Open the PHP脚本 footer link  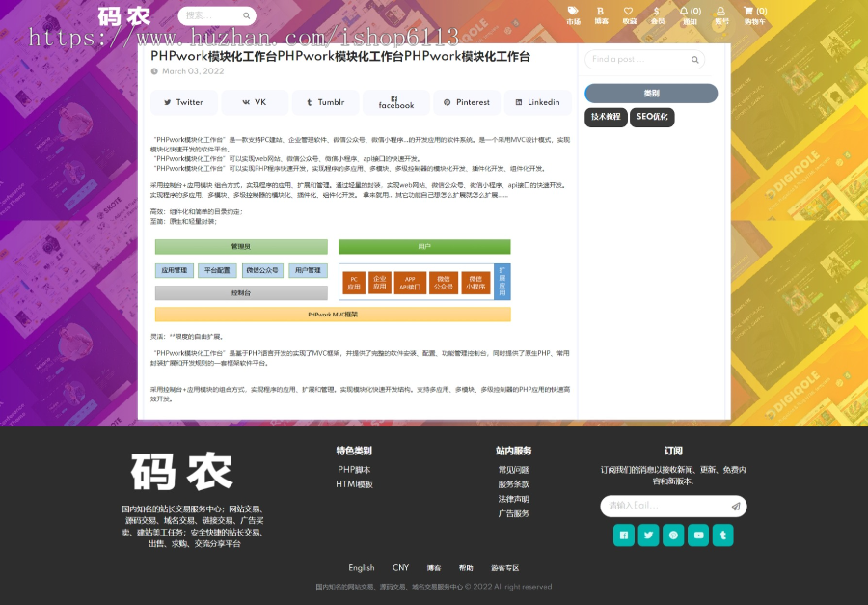[354, 470]
